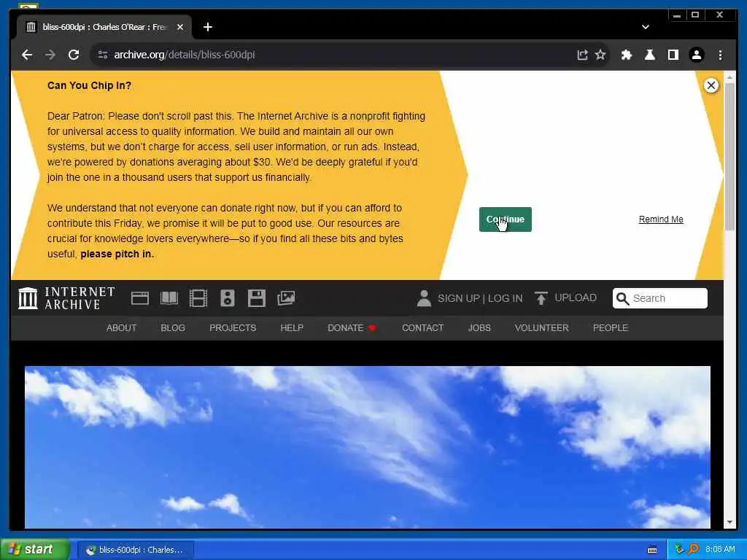Click the Remind Me link
The height and width of the screenshot is (560, 747).
tap(661, 219)
